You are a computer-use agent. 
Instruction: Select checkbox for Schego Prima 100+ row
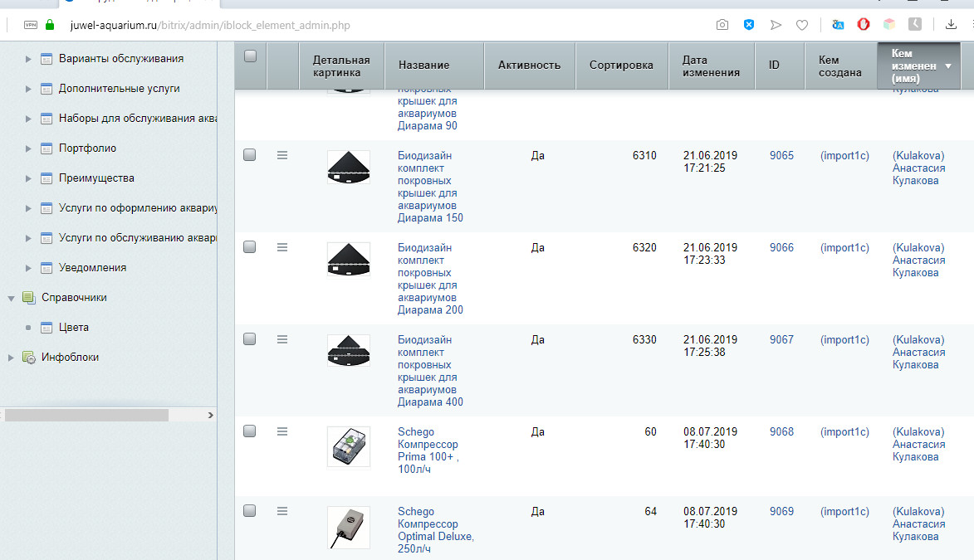(250, 431)
